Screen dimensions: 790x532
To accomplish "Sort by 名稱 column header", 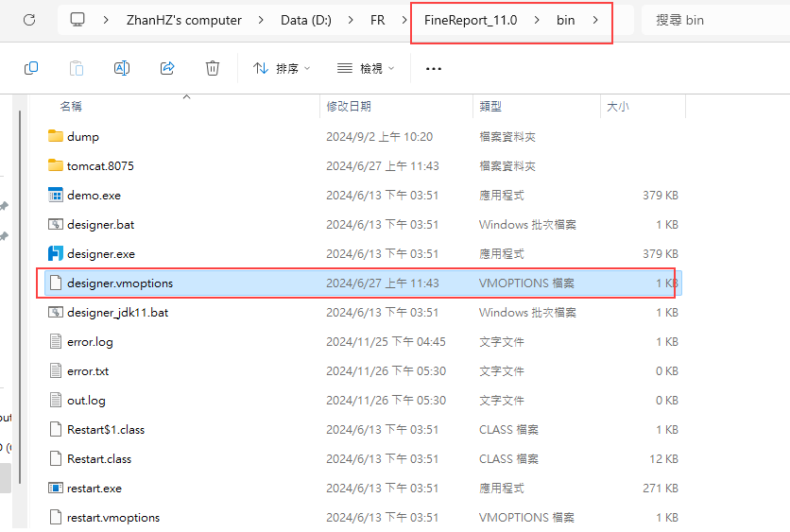I will [x=71, y=106].
